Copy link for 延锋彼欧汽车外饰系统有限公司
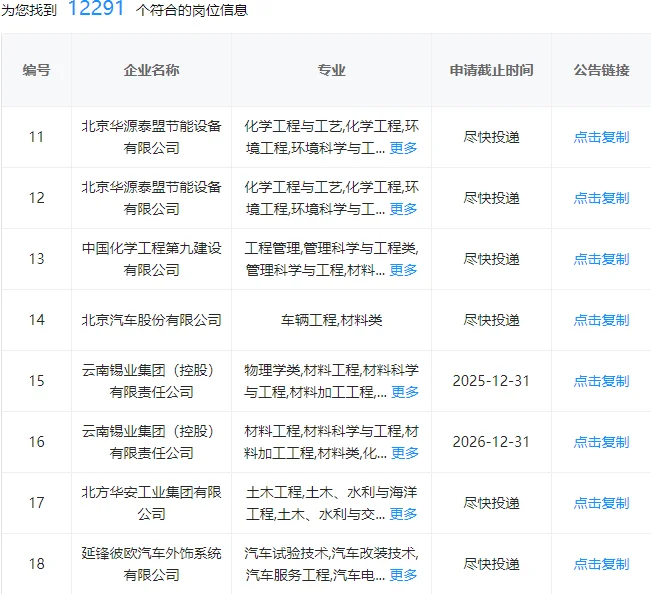This screenshot has height=594, width=651. coord(601,564)
